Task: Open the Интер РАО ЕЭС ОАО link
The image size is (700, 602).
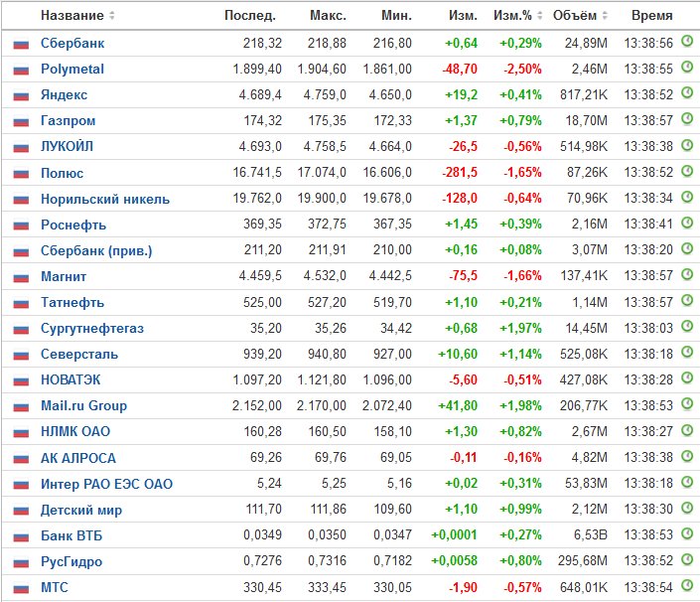Action: point(106,484)
